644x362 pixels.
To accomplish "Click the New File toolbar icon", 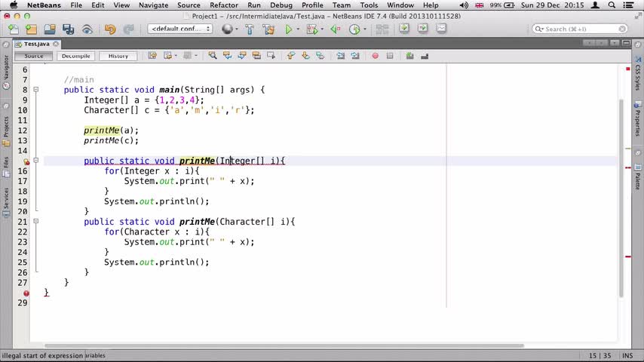I will coord(14,29).
